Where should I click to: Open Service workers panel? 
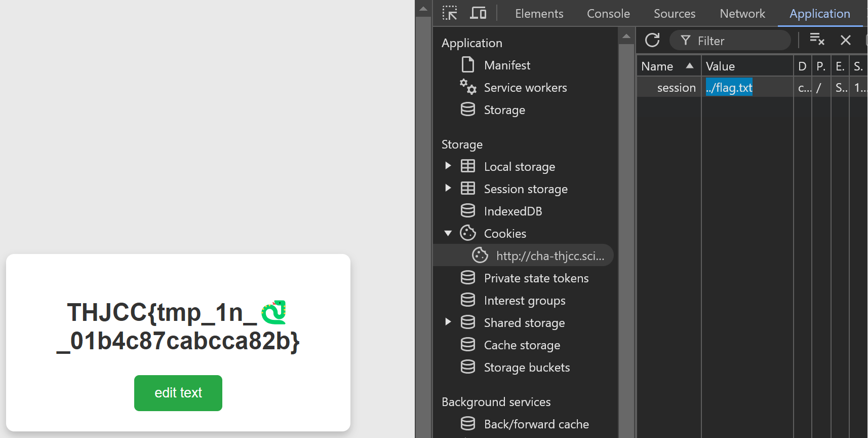coord(525,88)
